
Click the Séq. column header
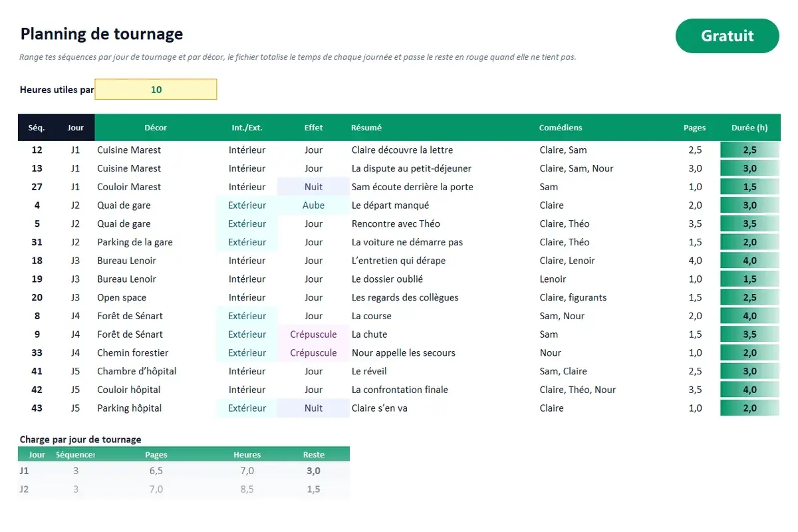coord(37,128)
